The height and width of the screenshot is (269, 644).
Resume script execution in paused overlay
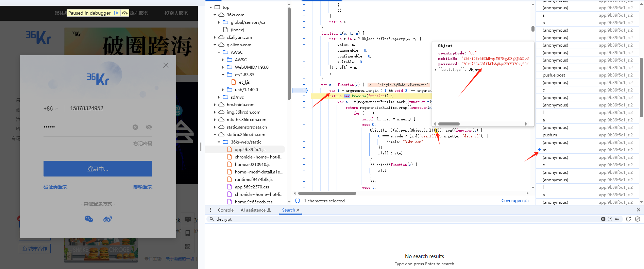coord(116,13)
